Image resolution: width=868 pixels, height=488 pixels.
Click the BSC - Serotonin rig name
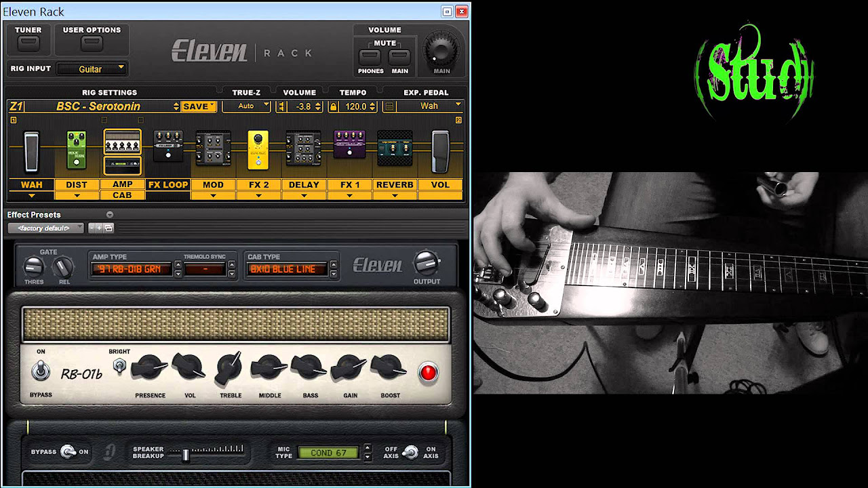(98, 106)
